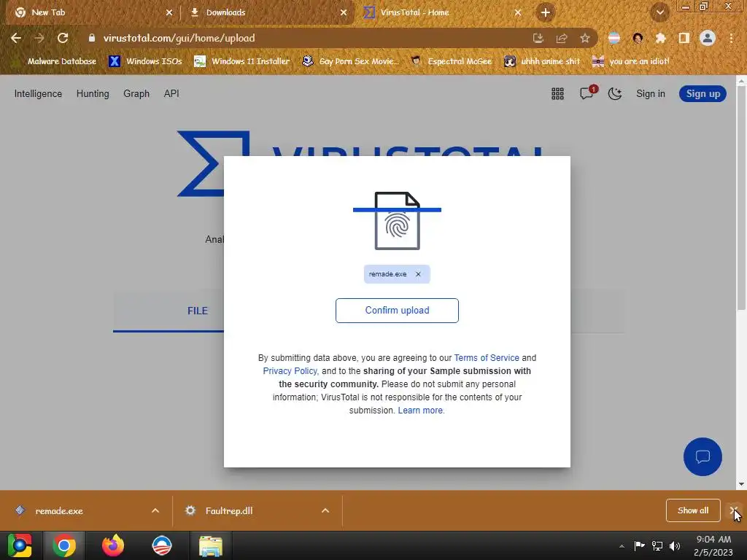Open the uhhh anime shit bookmark

tap(542, 61)
